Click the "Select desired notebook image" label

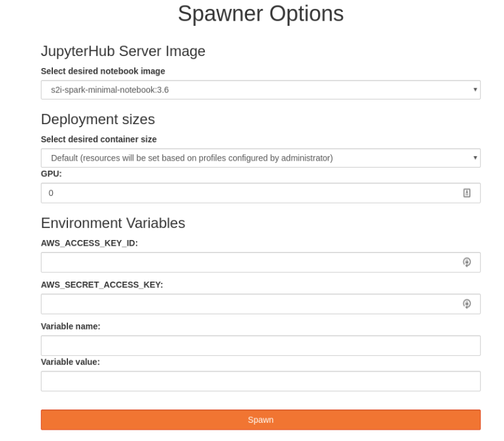[103, 71]
